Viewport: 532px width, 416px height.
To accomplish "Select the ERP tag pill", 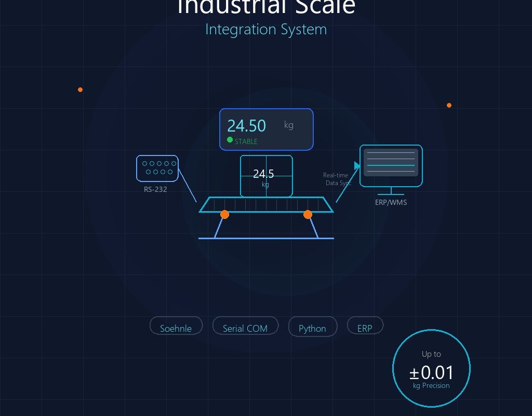I will (365, 328).
